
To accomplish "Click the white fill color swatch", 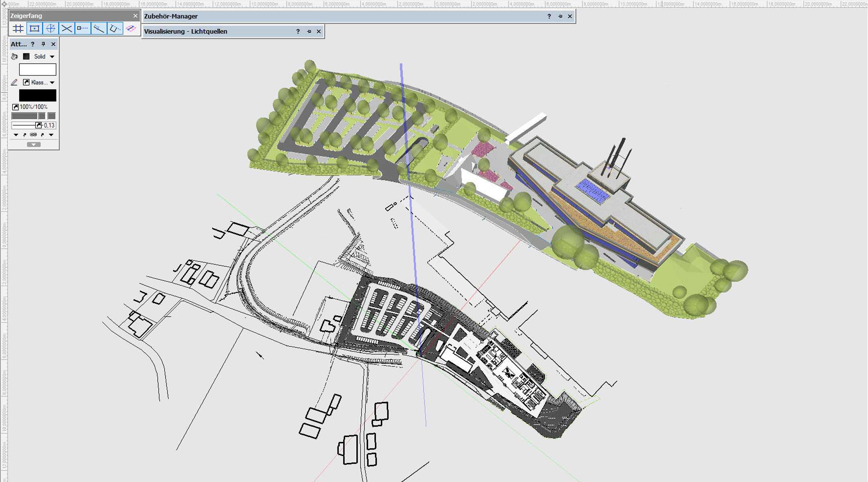I will [38, 69].
